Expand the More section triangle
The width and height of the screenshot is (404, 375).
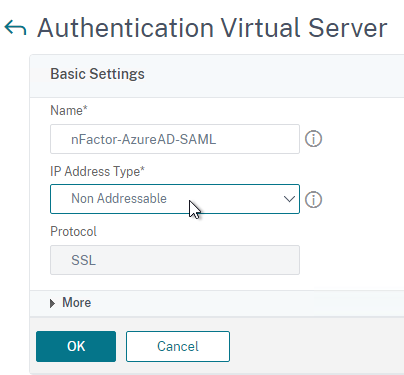pyautogui.click(x=52, y=303)
